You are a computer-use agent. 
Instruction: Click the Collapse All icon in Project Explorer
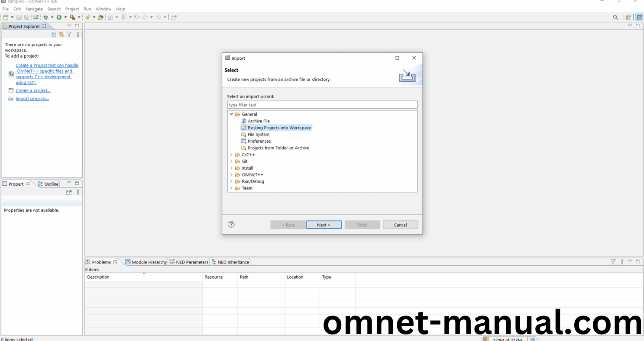point(54,35)
